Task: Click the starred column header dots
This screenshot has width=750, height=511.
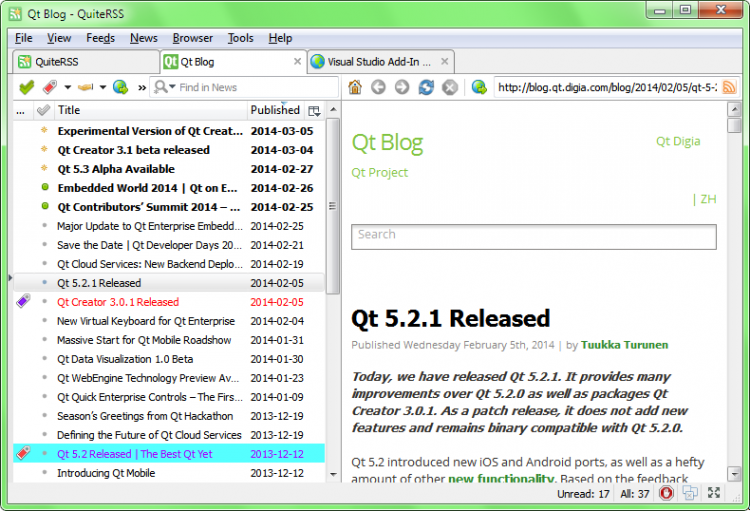Action: (x=21, y=111)
